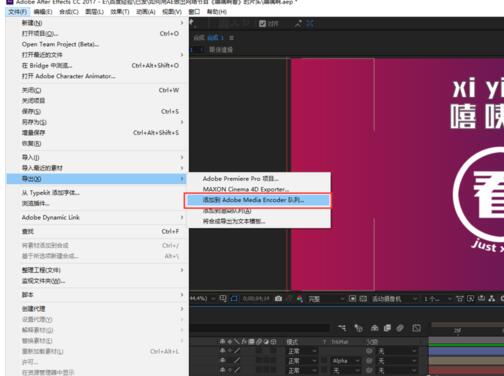Image resolution: width=504 pixels, height=376 pixels.
Task: Expand the Adobe Dynamic Link submenu
Action: coord(97,217)
